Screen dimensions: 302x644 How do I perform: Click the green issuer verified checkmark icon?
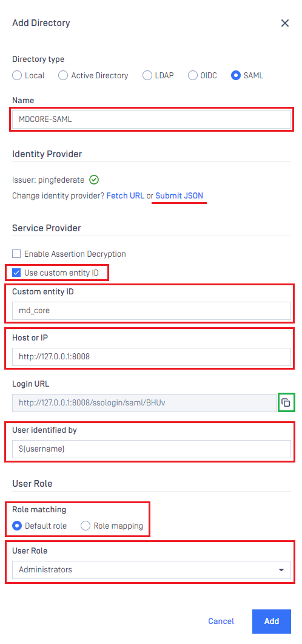coord(94,180)
